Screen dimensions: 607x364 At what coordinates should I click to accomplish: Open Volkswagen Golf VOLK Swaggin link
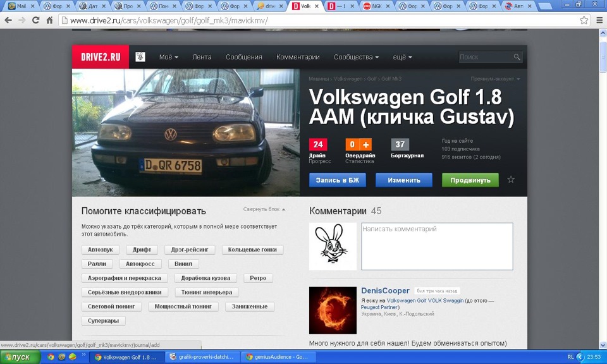point(425,301)
